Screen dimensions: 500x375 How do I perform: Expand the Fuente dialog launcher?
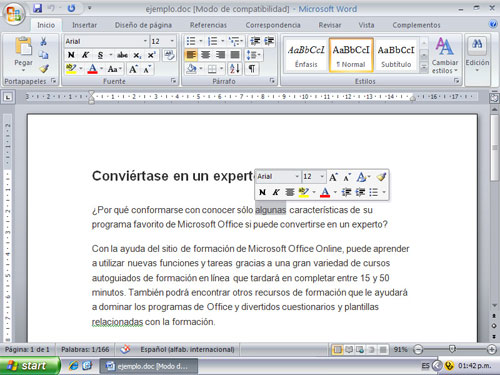(173, 80)
